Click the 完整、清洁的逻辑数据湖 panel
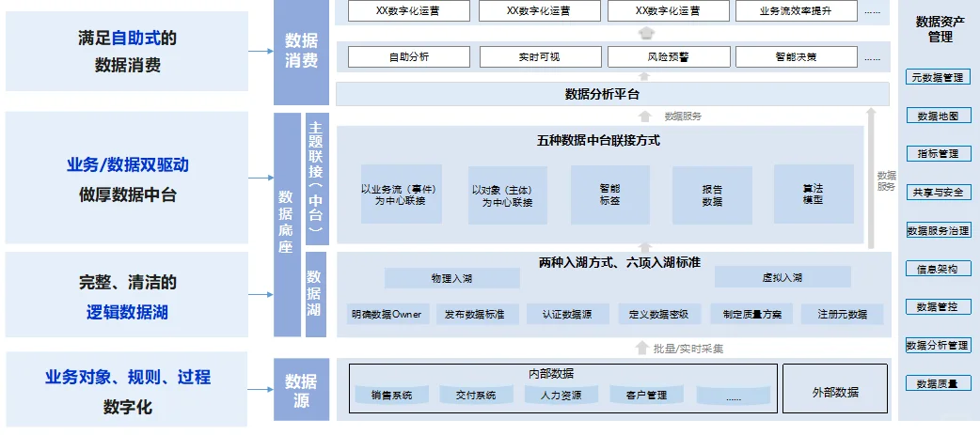980x435 pixels. click(x=127, y=295)
